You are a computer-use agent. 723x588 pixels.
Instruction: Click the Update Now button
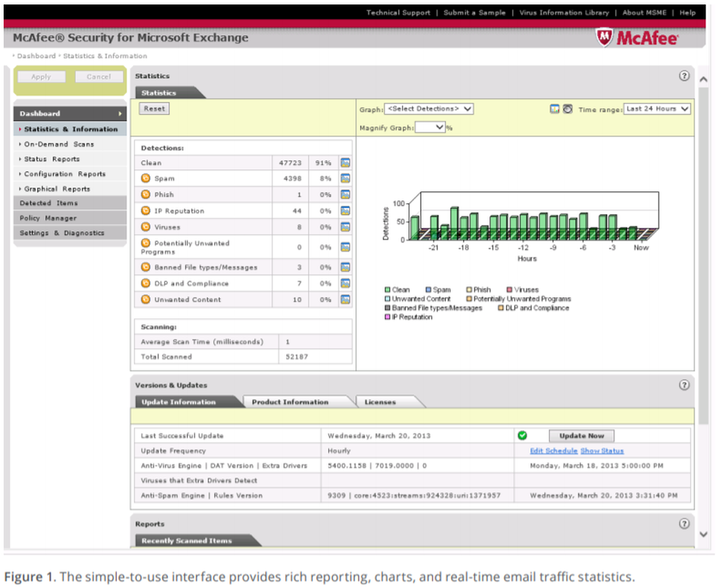point(581,435)
